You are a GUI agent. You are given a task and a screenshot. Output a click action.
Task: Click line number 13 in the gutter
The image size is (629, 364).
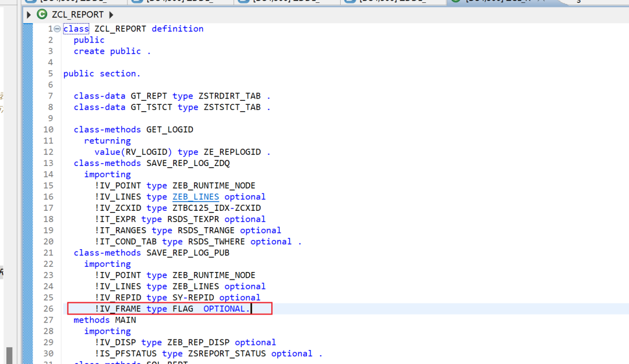pos(48,163)
